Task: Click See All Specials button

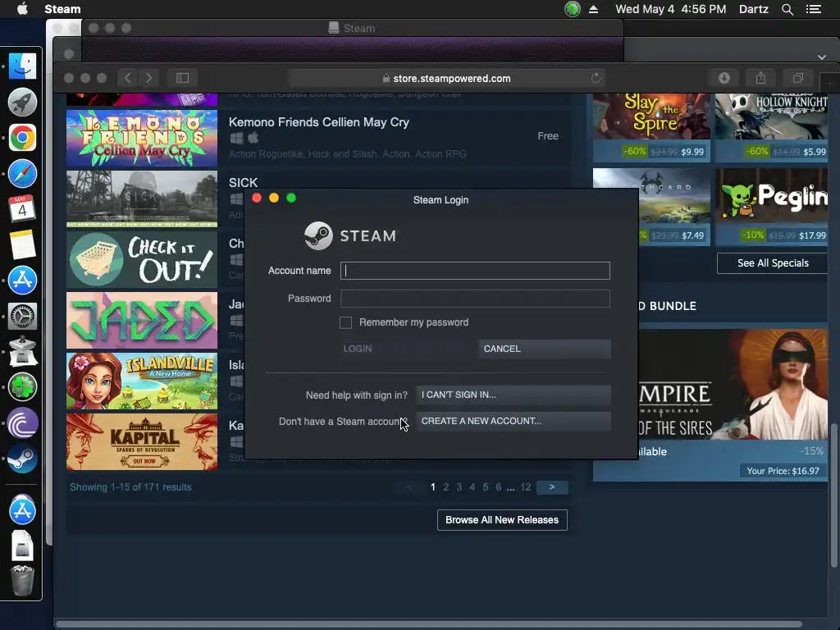Action: pos(773,263)
